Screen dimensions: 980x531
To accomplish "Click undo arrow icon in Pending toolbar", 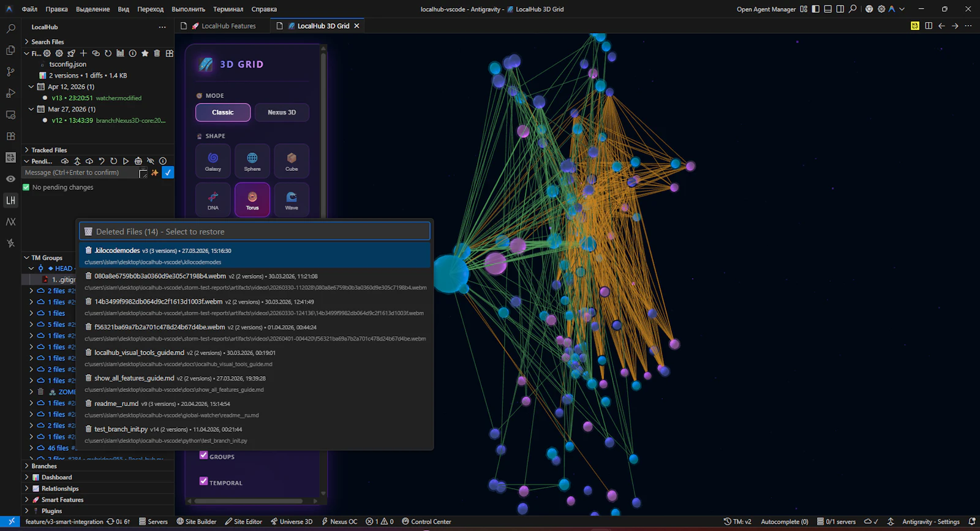I will pyautogui.click(x=102, y=161).
